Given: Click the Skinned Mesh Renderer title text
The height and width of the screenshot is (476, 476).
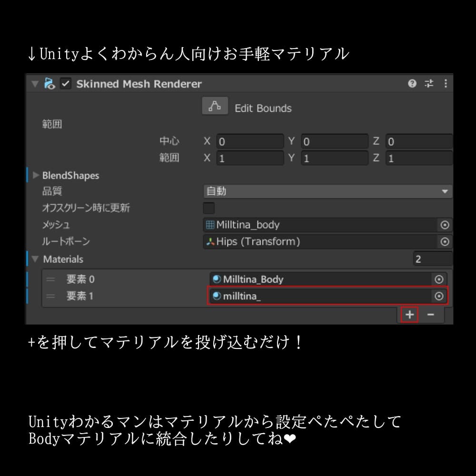Looking at the screenshot, I should coord(139,84).
